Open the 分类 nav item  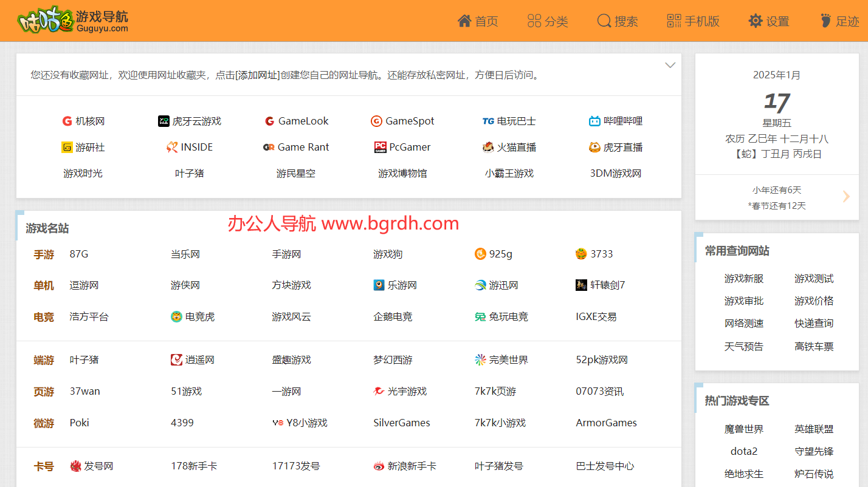(x=548, y=21)
